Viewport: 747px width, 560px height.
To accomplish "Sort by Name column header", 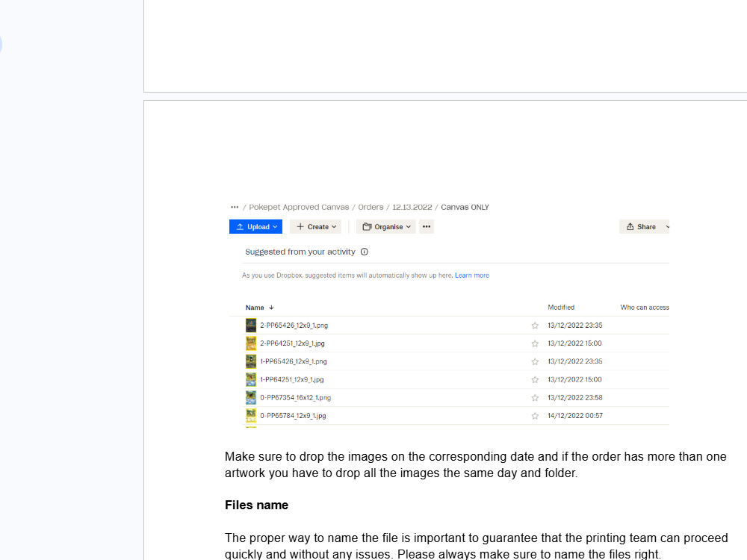I will tap(255, 308).
